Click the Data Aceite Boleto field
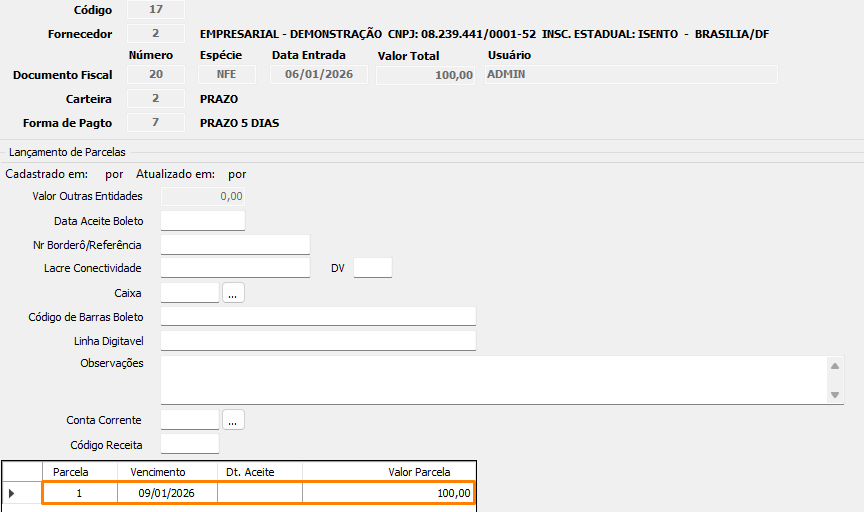The width and height of the screenshot is (864, 512). [x=203, y=220]
